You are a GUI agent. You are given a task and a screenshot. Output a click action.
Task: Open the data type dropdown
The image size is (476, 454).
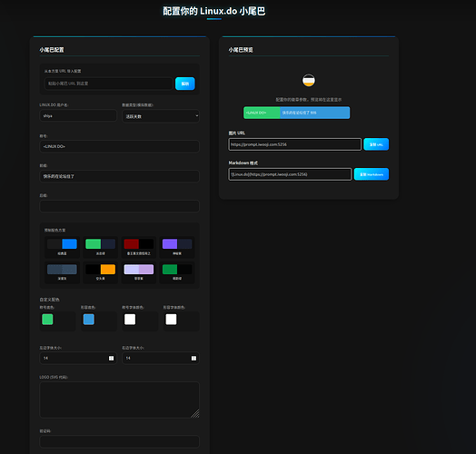pyautogui.click(x=161, y=116)
